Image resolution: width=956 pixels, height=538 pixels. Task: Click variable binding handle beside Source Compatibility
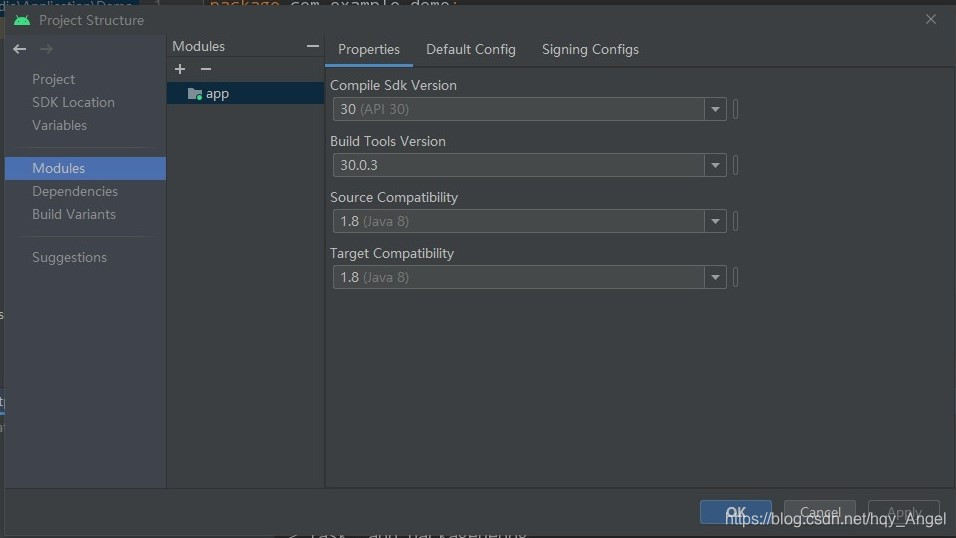[x=735, y=221]
